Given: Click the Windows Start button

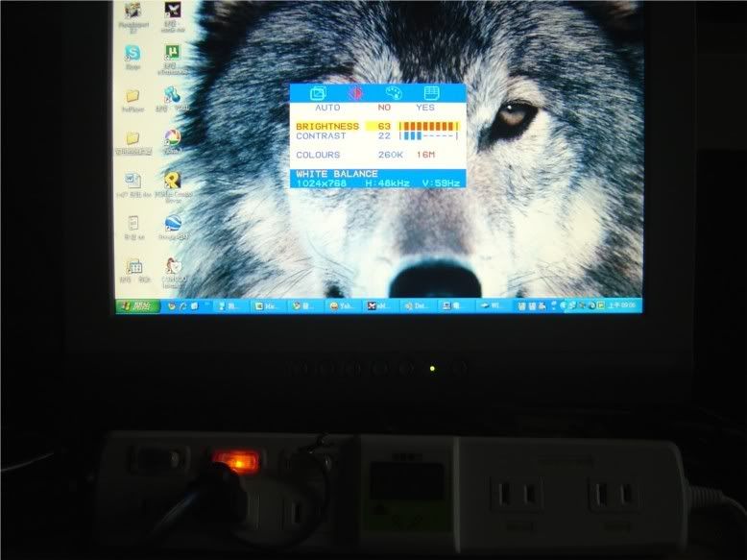Looking at the screenshot, I should pyautogui.click(x=137, y=305).
